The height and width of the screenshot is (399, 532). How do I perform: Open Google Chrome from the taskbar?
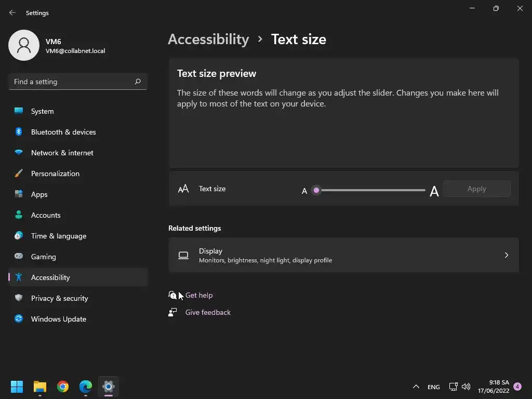[x=63, y=387]
